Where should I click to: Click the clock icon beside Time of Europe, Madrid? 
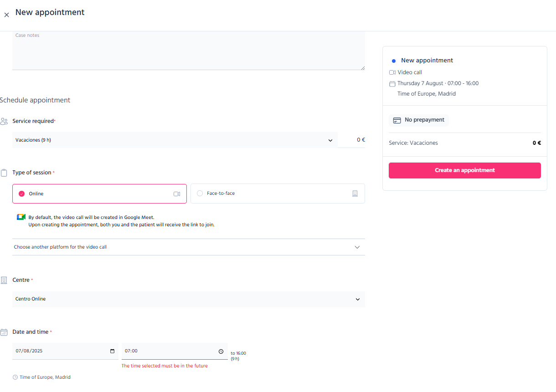point(15,377)
